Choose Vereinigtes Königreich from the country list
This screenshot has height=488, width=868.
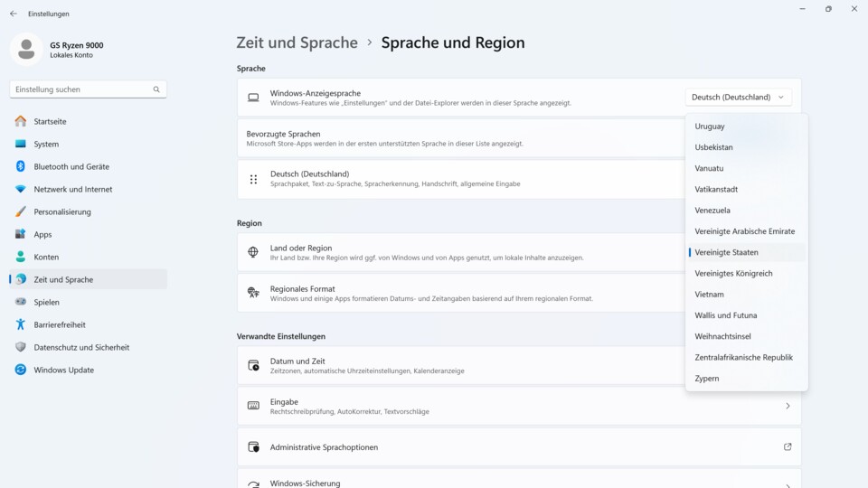pyautogui.click(x=733, y=273)
